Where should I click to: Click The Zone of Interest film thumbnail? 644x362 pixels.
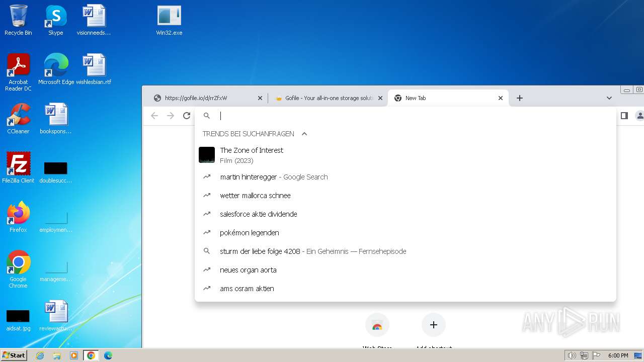(x=207, y=155)
